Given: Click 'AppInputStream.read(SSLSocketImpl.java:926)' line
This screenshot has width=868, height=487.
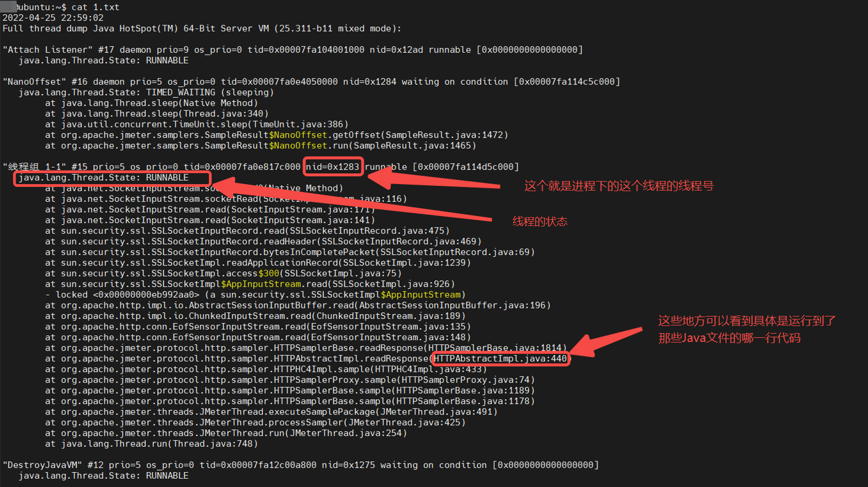Looking at the screenshot, I should [x=250, y=284].
